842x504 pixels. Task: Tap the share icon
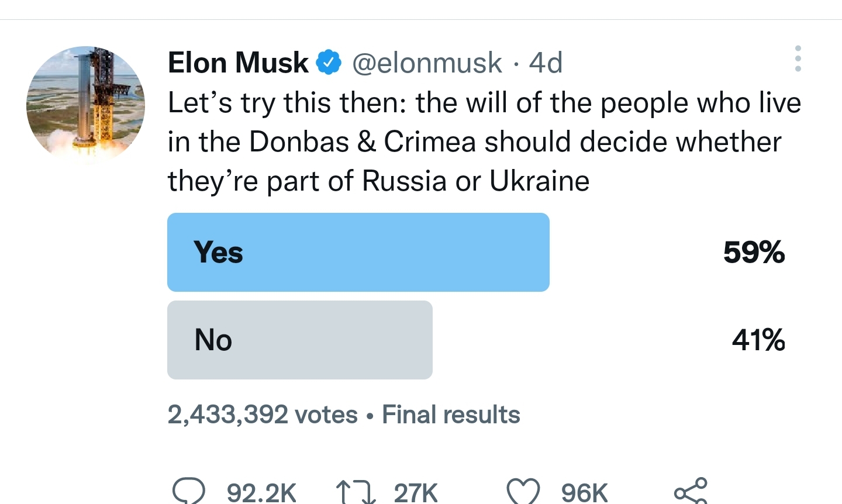click(x=691, y=491)
